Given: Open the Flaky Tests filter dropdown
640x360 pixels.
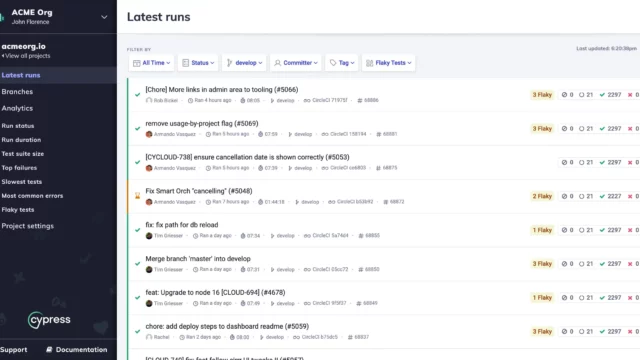Looking at the screenshot, I should [x=389, y=63].
